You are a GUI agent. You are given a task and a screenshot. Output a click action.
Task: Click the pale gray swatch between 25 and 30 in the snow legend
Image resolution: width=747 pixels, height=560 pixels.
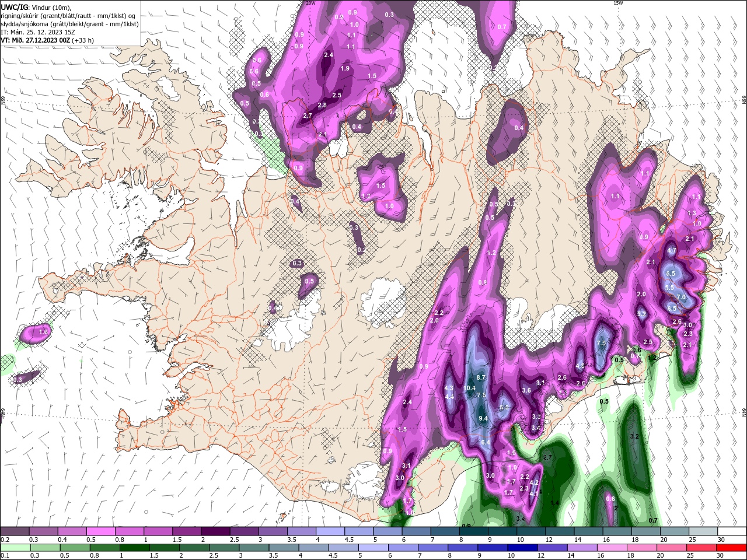tap(703, 531)
